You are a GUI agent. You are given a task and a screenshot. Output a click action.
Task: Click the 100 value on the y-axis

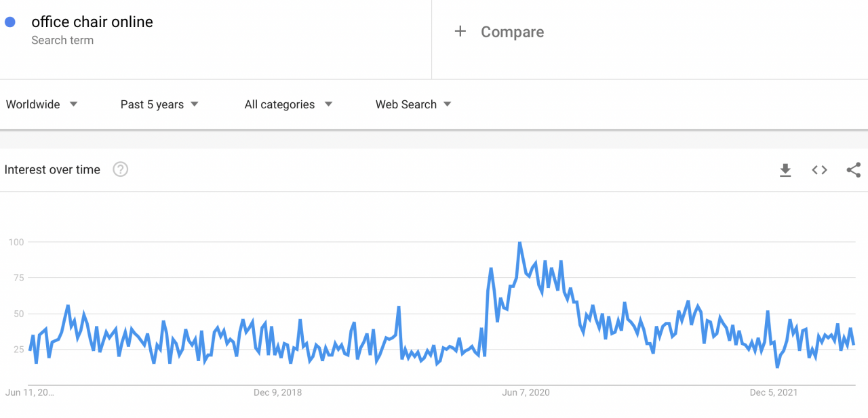pyautogui.click(x=15, y=242)
